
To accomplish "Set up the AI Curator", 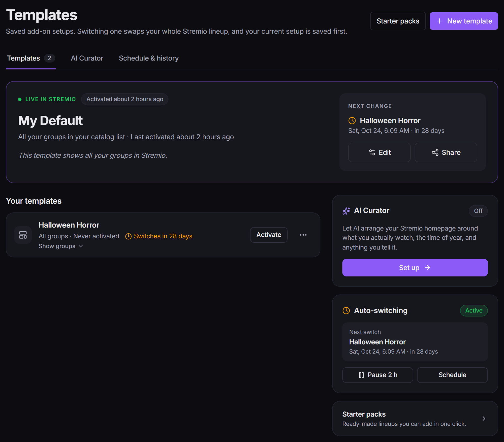I will [x=415, y=268].
